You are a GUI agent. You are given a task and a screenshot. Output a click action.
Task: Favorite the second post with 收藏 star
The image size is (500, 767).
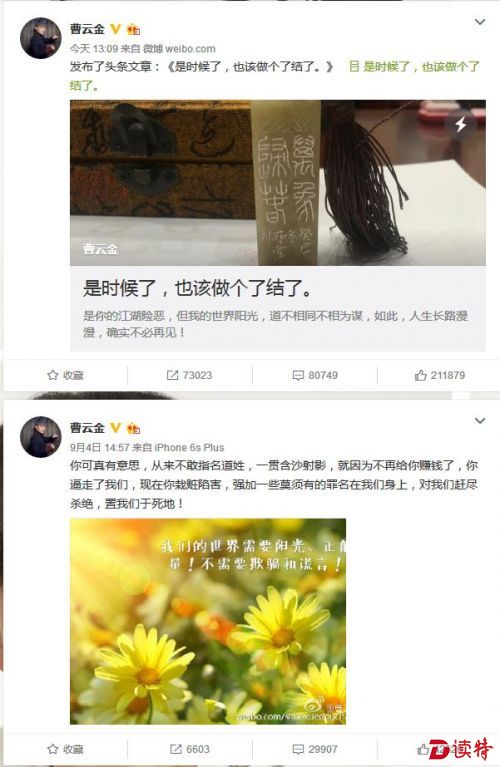click(x=65, y=749)
